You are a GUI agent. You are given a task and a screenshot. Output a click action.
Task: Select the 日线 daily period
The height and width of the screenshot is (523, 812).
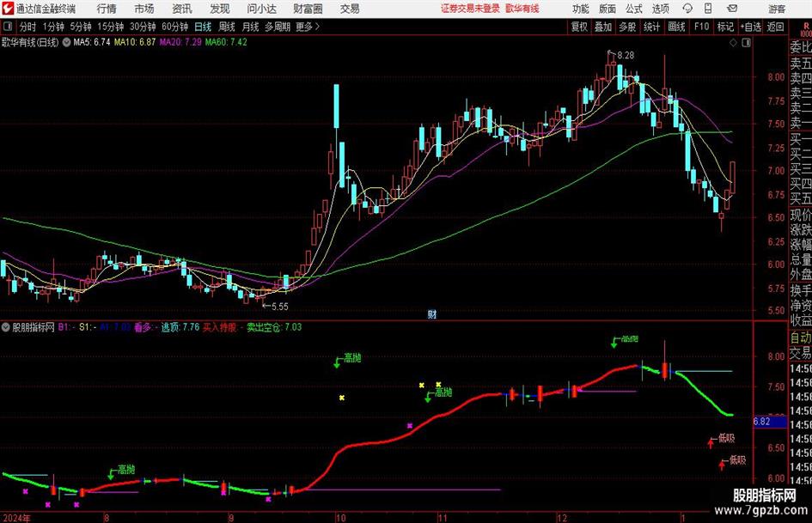[203, 27]
